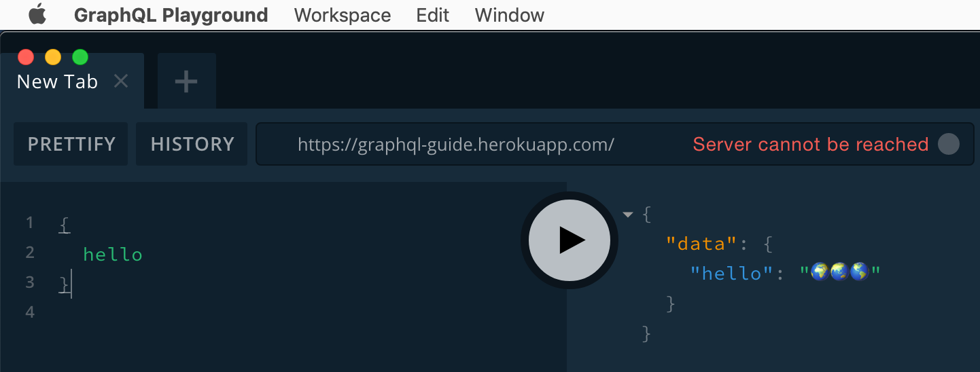Run the query with play button
980x372 pixels.
pyautogui.click(x=570, y=240)
